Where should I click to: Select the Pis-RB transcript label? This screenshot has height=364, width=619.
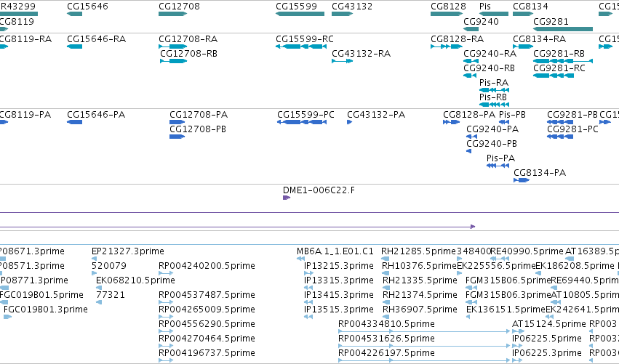point(493,97)
